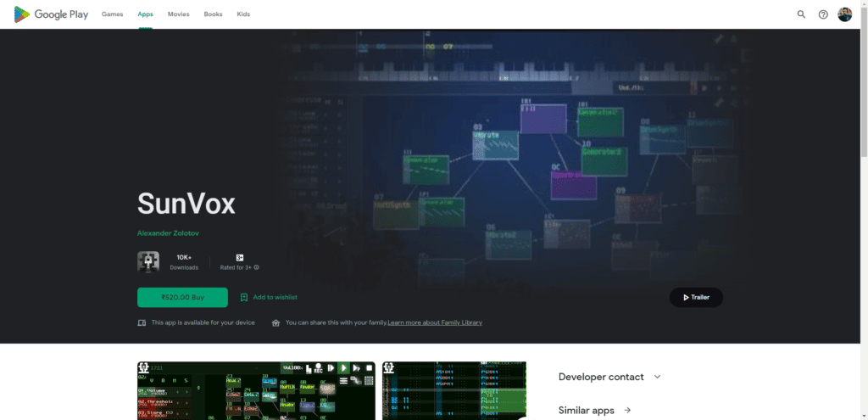Click the device availability icon
Viewport: 868px width, 420px height.
[142, 322]
